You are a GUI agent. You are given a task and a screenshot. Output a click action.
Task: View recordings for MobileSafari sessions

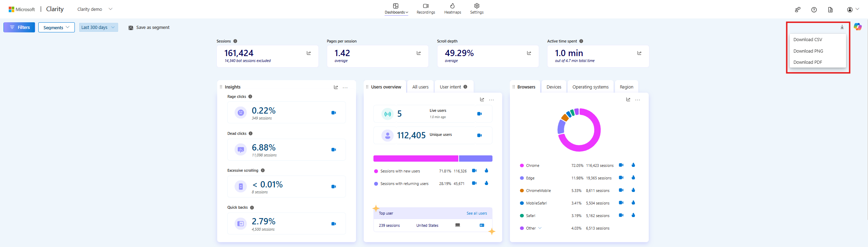[621, 202]
